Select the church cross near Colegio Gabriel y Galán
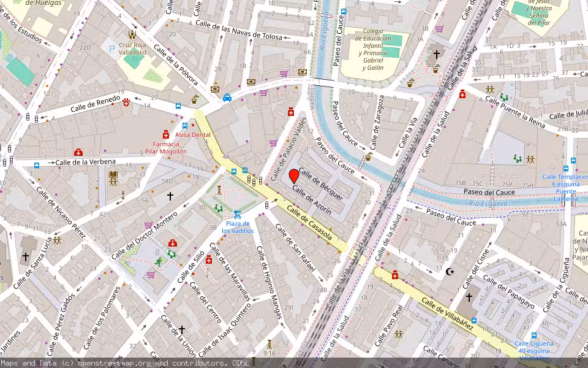Viewport: 588px width, 368px height. (436, 53)
